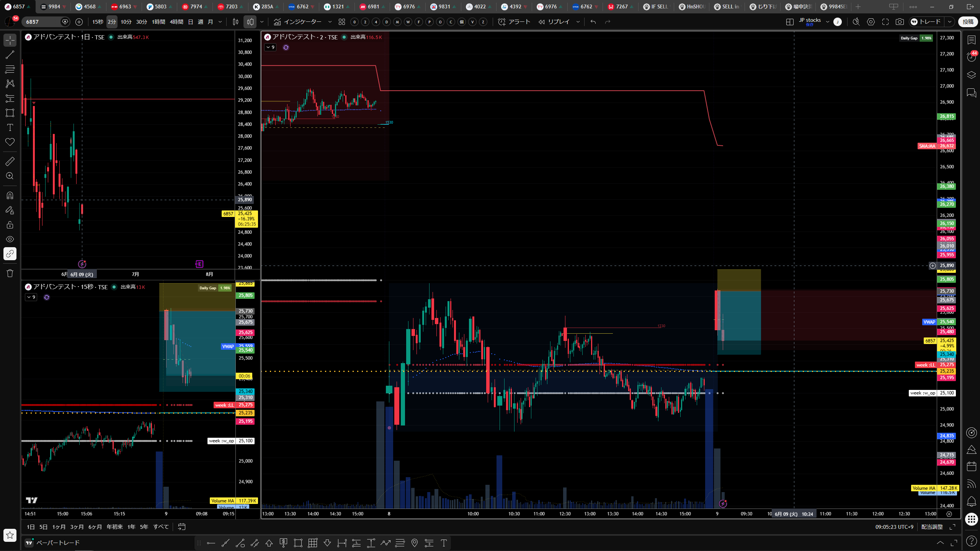
Task: Toggle the favorites star toolbar button
Action: tap(10, 535)
